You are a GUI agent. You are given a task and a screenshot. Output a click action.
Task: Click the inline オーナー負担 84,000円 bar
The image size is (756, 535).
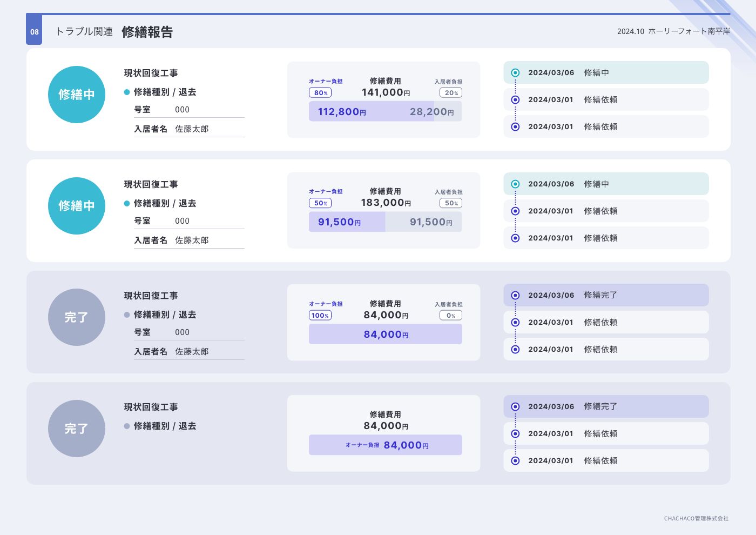click(x=386, y=445)
